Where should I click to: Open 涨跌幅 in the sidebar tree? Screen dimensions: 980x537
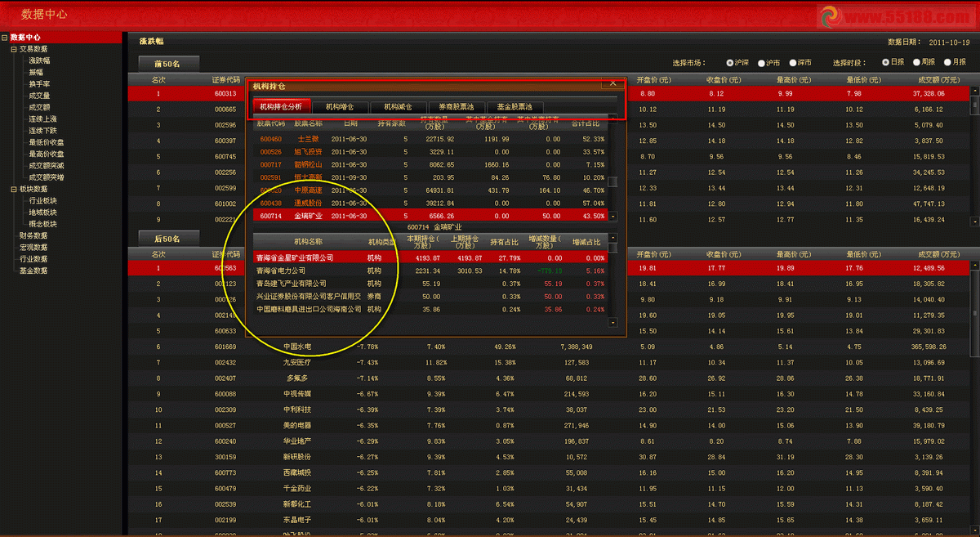(39, 60)
